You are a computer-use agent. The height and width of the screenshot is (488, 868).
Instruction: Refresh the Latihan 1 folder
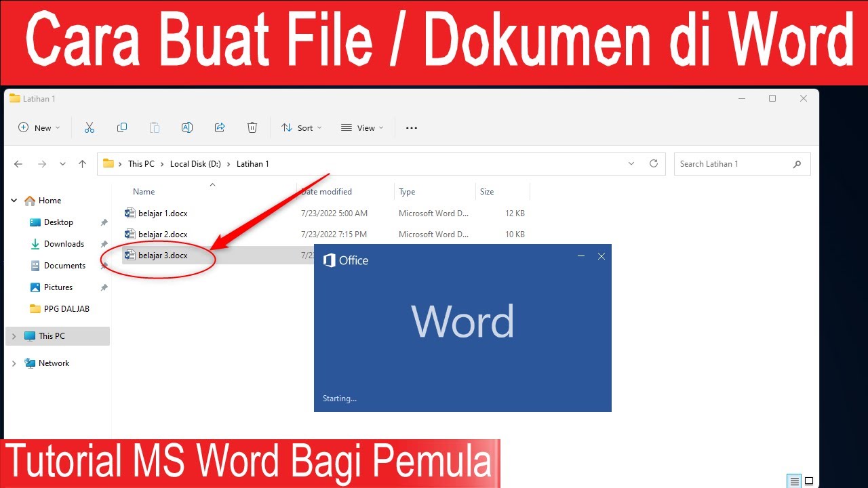tap(654, 164)
